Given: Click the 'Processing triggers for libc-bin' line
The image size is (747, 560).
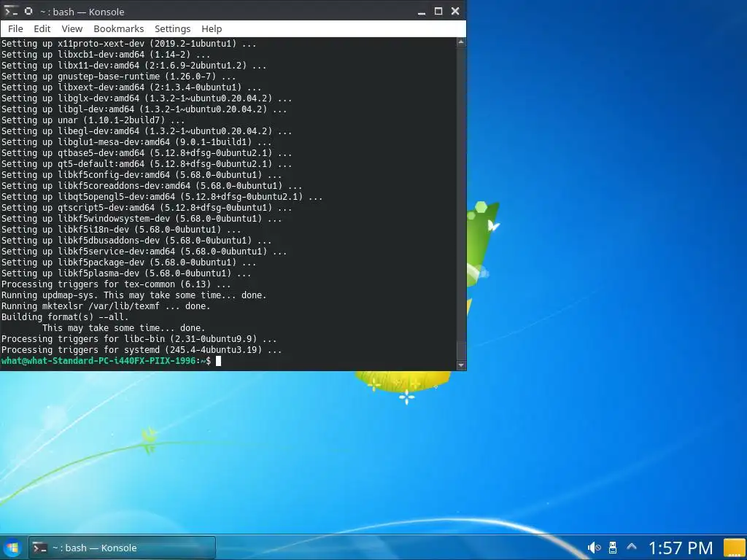Looking at the screenshot, I should click(x=139, y=339).
